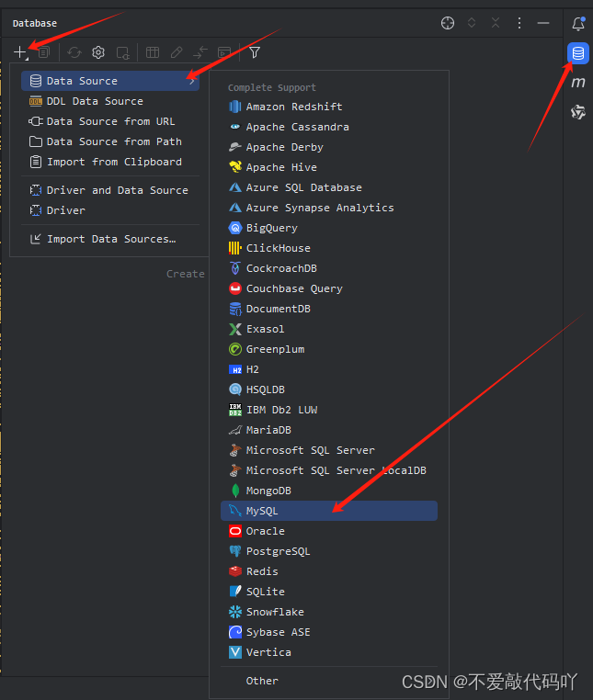Click the Expand All arrows icon

pos(472,23)
